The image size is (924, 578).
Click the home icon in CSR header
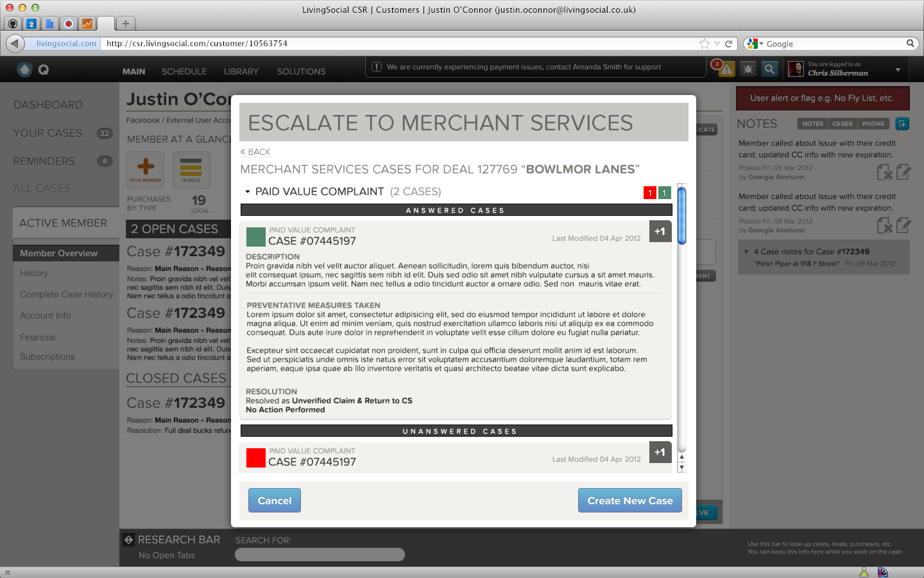point(24,69)
